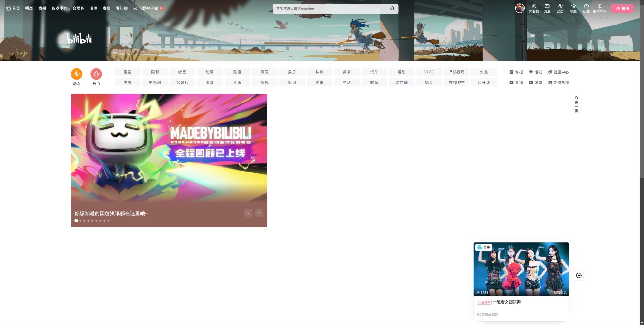Select the VLOG category tag
The width and height of the screenshot is (644, 325).
[x=429, y=72]
